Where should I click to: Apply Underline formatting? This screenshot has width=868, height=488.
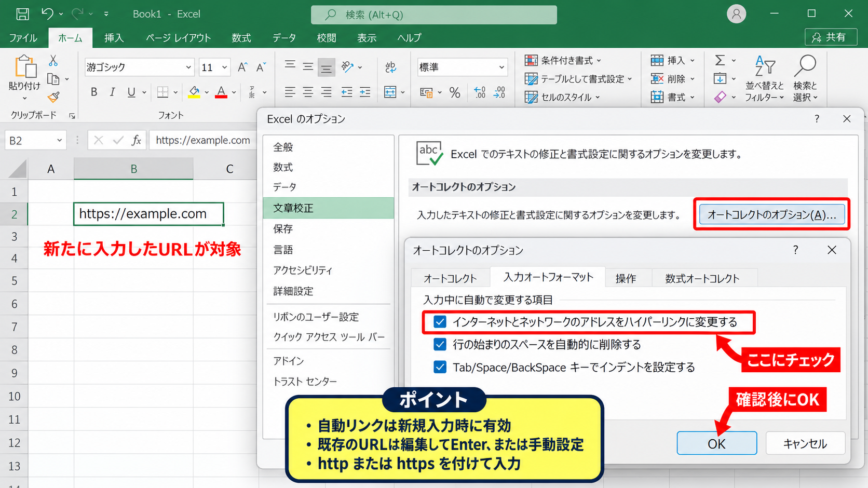tap(131, 92)
